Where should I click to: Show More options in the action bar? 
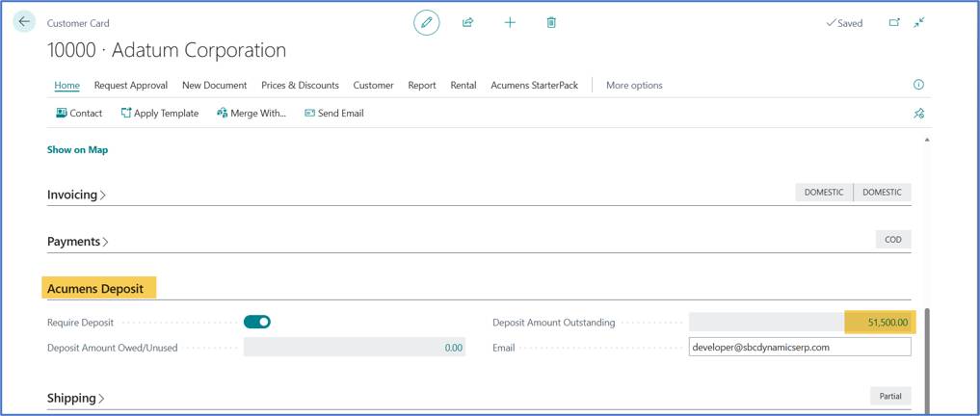(x=634, y=85)
